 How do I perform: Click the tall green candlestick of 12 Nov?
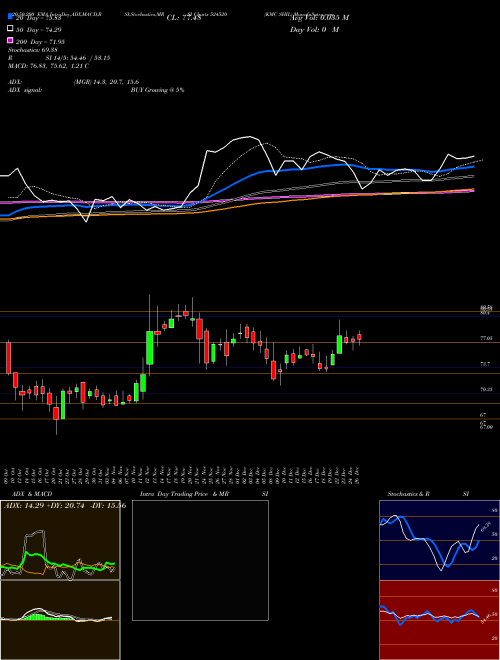pos(149,348)
